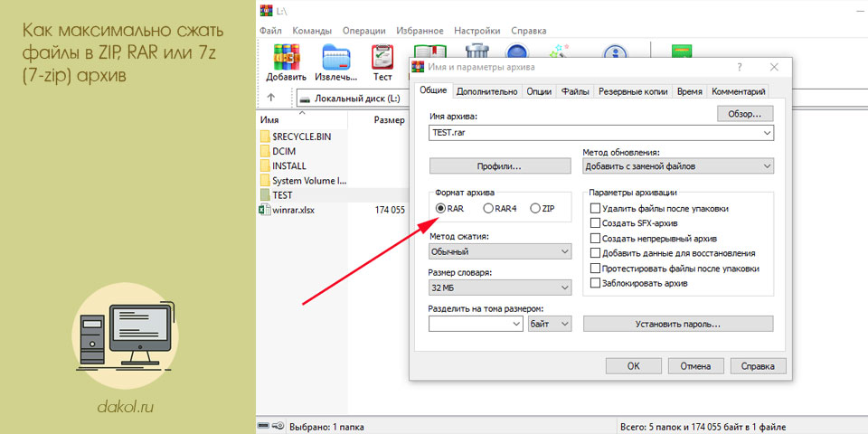Open the Справка menu in the menu bar
Viewport: 868px width, 434px height.
(x=529, y=31)
